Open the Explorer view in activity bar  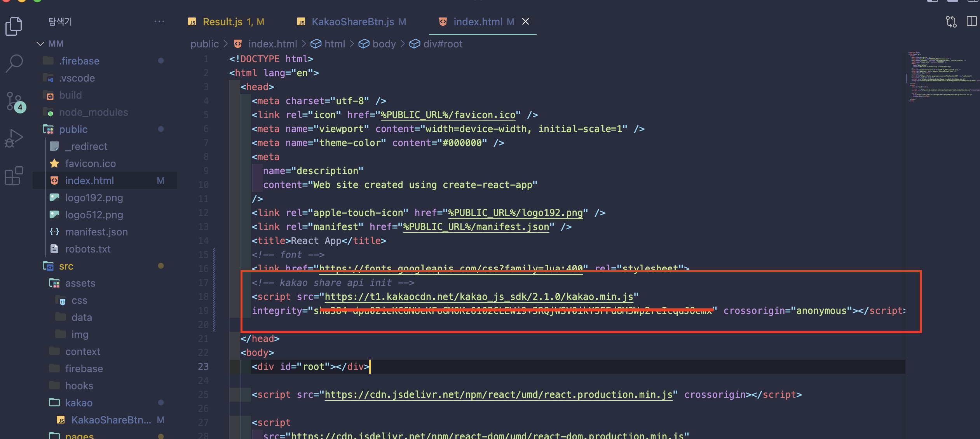[x=14, y=26]
